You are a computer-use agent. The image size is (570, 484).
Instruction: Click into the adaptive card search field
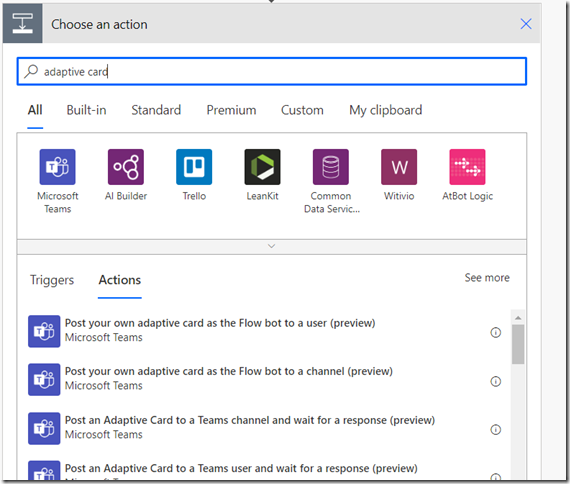coord(272,72)
